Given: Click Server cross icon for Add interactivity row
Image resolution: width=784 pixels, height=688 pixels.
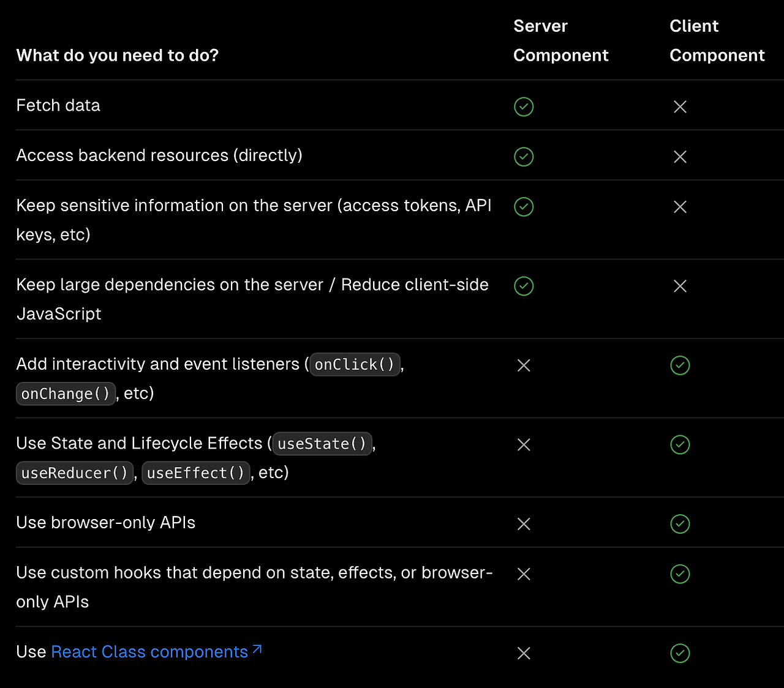Looking at the screenshot, I should point(524,365).
